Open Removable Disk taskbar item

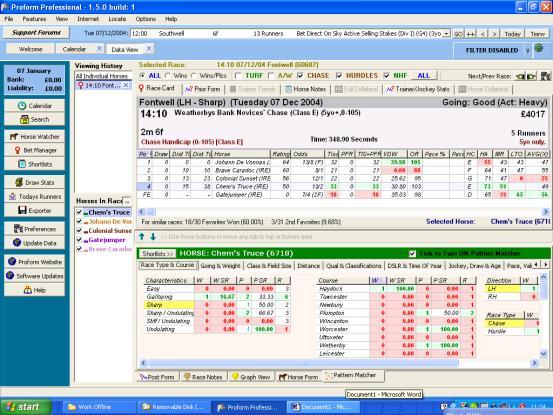point(174,407)
